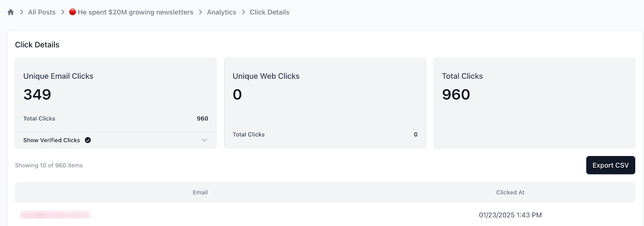Click the Total Clicks 960 large number
Screen dimensions: 644x226
pyautogui.click(x=456, y=95)
